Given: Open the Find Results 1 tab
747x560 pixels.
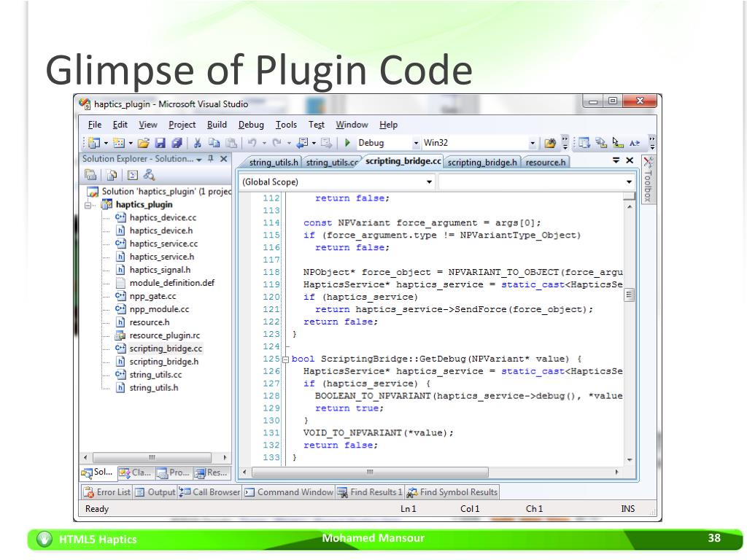Looking at the screenshot, I should click(x=370, y=492).
